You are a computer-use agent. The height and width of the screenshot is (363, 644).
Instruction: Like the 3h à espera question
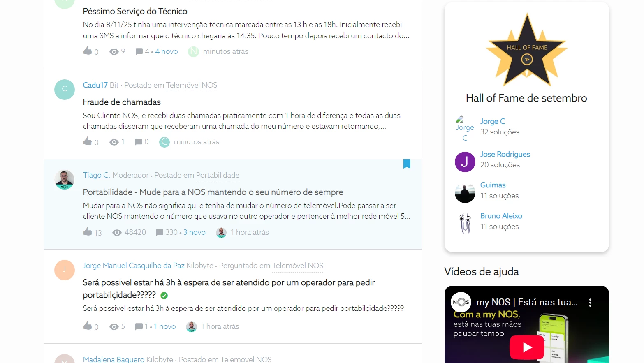point(88,326)
